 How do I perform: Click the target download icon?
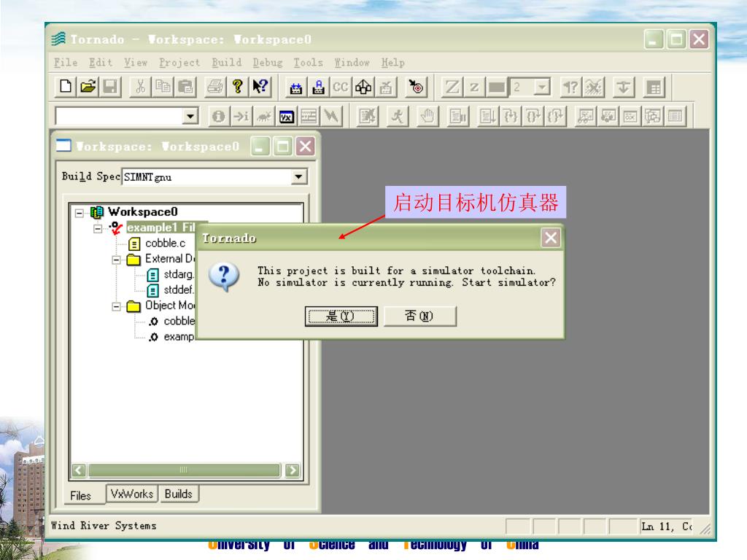click(417, 87)
